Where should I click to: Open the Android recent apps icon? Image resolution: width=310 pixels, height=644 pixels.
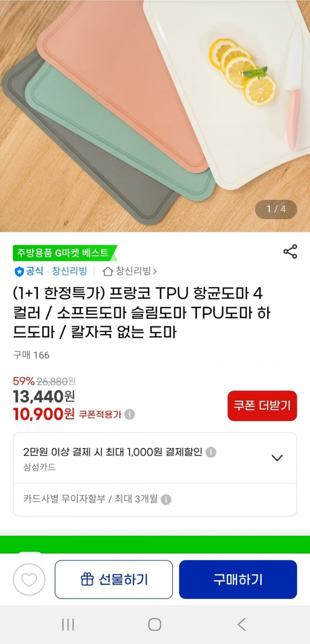pos(68,624)
